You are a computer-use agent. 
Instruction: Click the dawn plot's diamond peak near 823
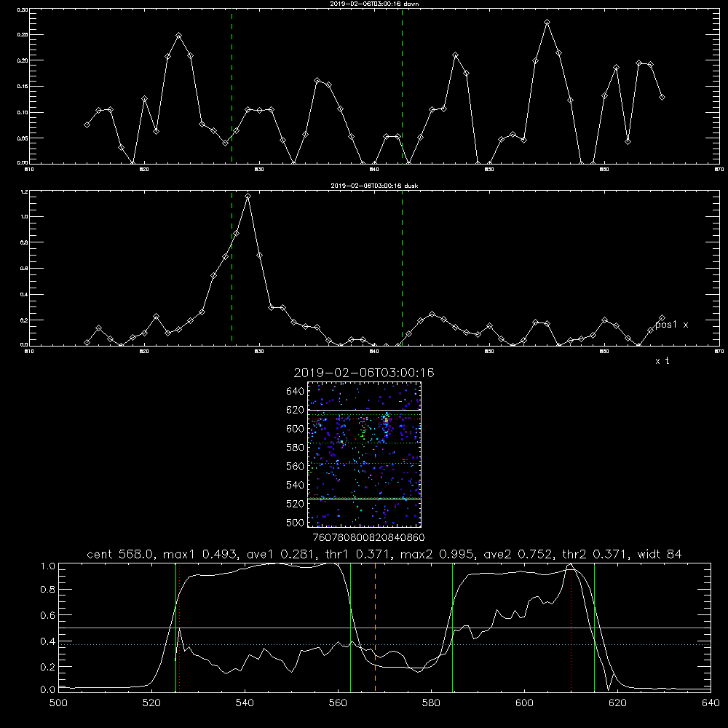pos(179,35)
